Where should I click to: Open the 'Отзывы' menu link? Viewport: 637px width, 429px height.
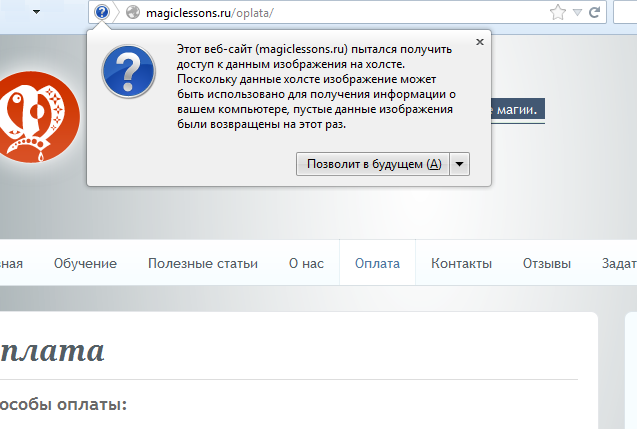click(x=546, y=264)
